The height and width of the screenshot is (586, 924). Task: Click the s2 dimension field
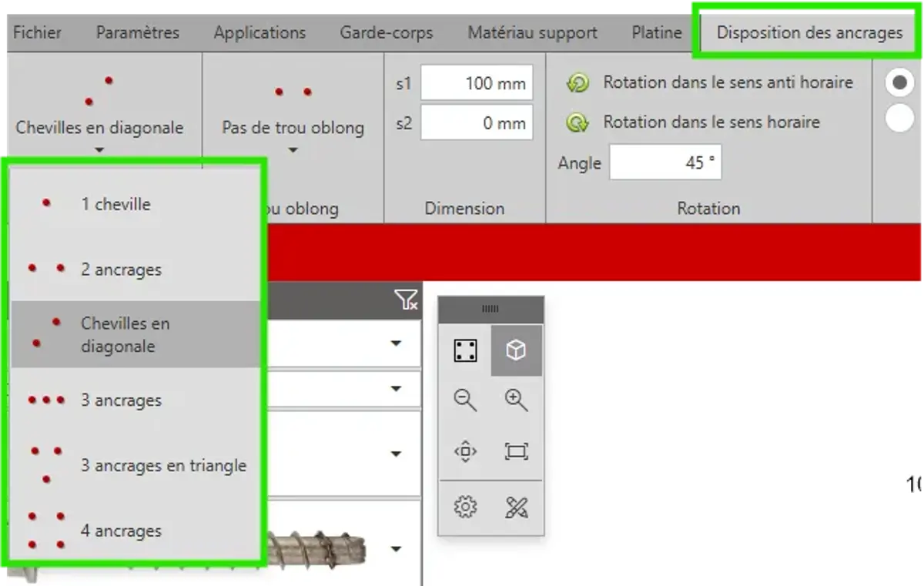point(477,122)
